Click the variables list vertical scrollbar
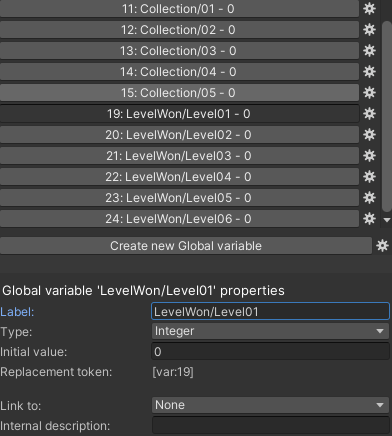Screen dimensions: 392x436 coord(386,117)
